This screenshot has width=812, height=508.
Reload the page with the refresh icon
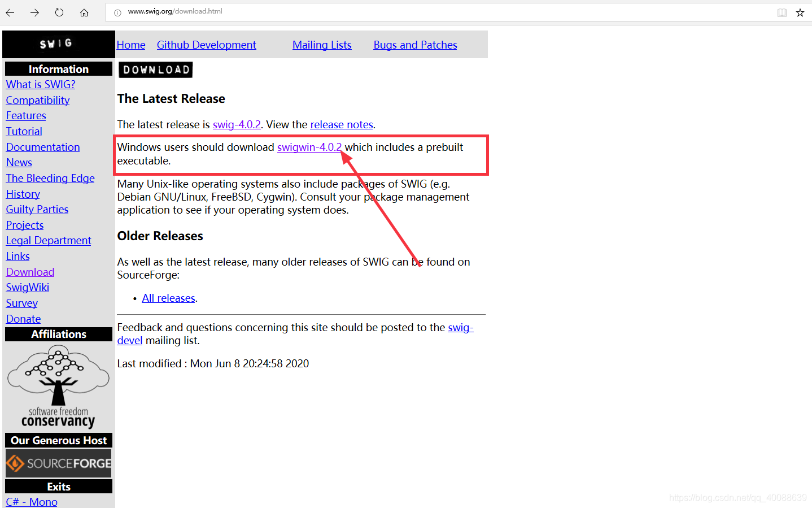coord(59,12)
